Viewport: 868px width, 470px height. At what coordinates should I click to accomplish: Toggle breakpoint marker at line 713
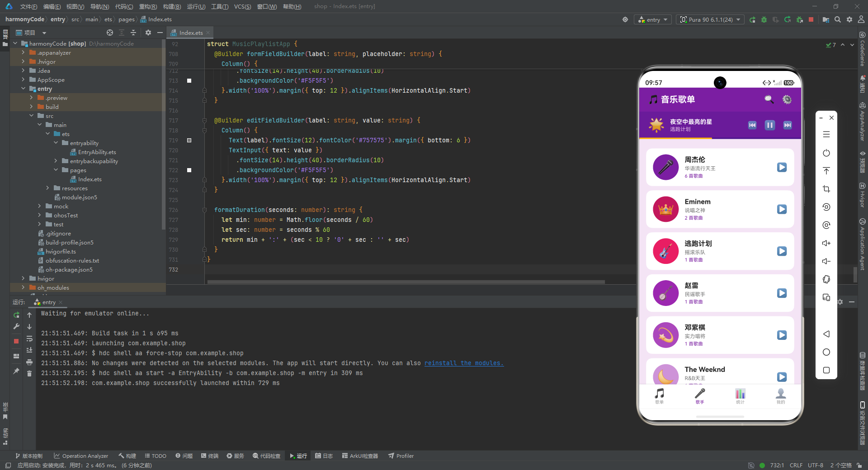pyautogui.click(x=189, y=80)
